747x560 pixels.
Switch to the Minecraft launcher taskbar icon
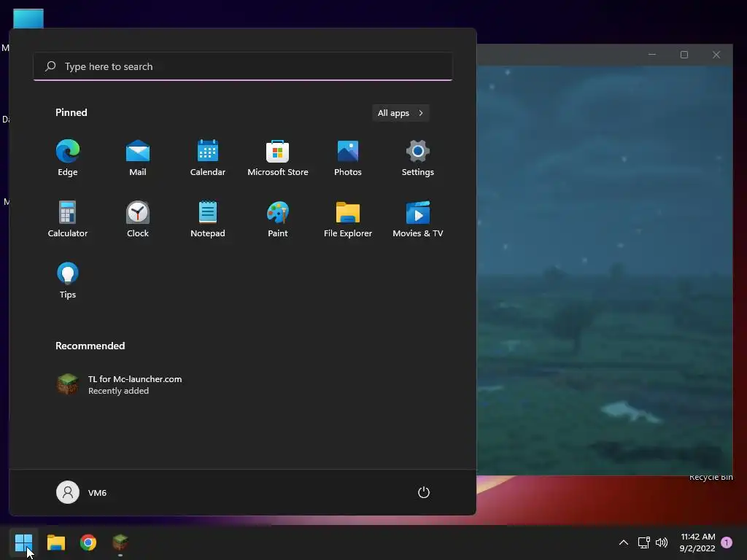(120, 542)
